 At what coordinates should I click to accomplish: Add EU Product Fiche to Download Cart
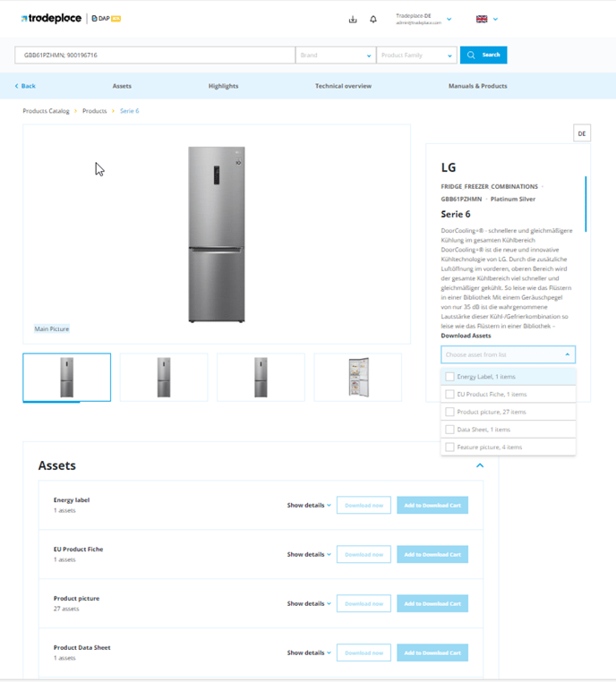coord(432,554)
